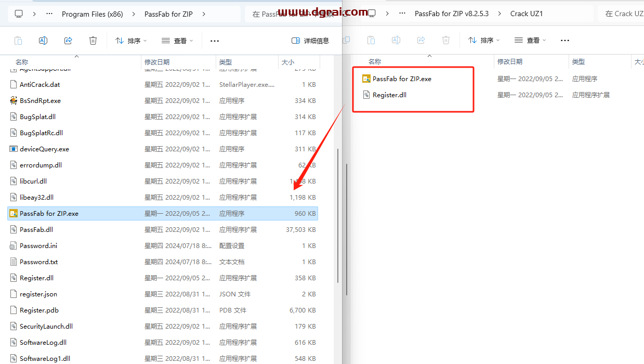Select libcurl.dll file name
Image resolution: width=644 pixels, height=364 pixels.
[33, 181]
